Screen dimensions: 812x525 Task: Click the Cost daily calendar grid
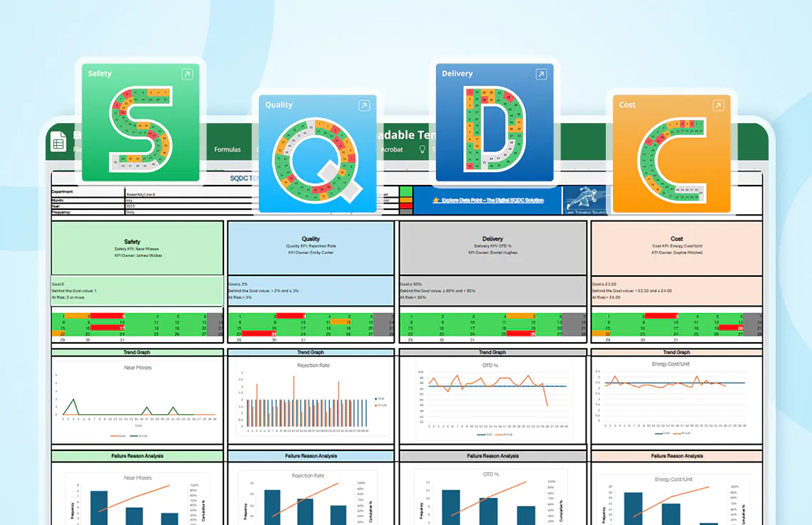tap(676, 327)
